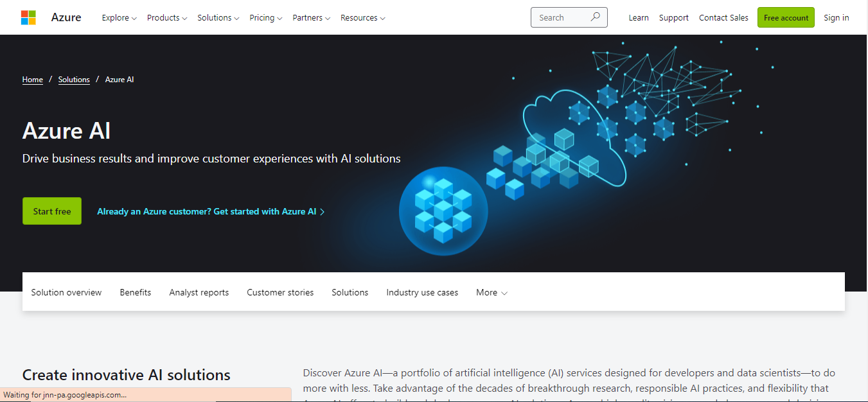This screenshot has width=868, height=402.
Task: Select the Industry use cases tab
Action: [422, 292]
